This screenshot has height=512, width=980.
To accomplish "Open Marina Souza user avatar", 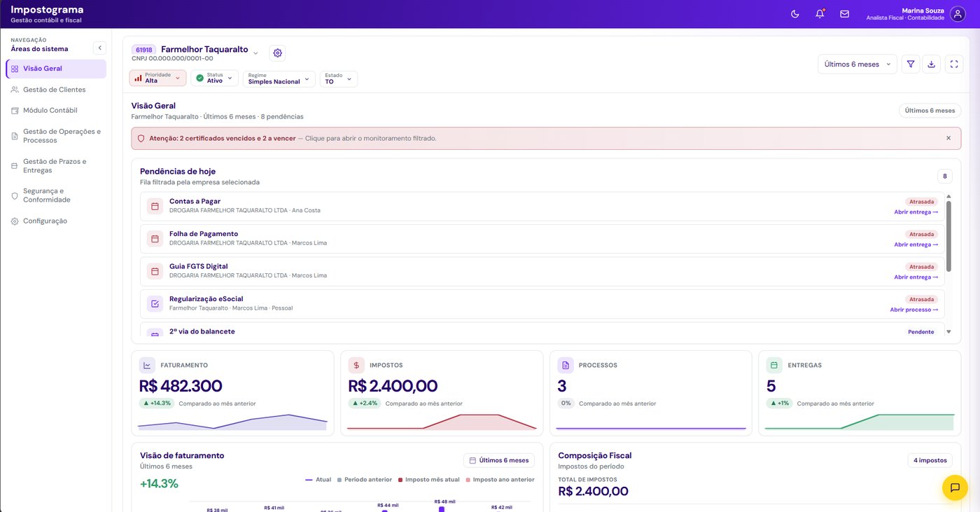I will click(x=958, y=14).
